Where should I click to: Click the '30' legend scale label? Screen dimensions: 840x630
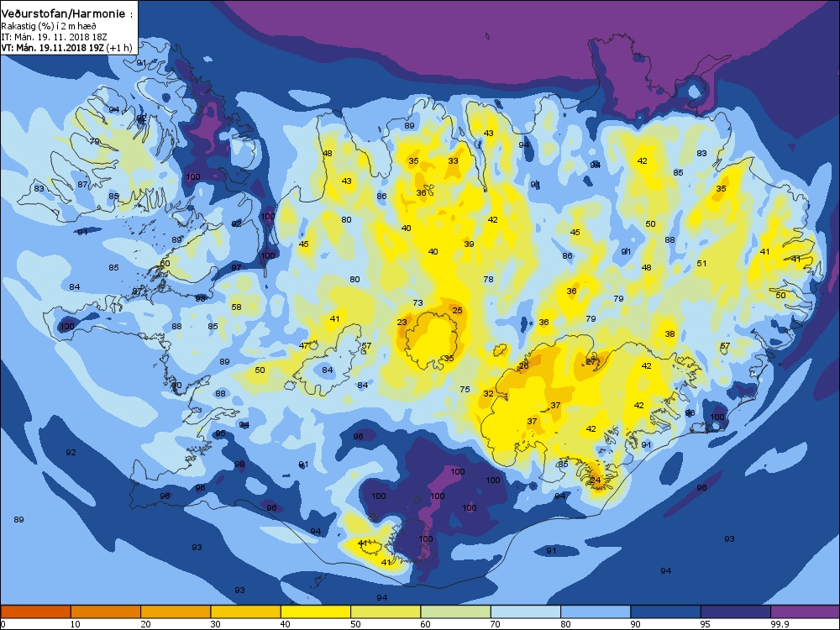[215, 624]
